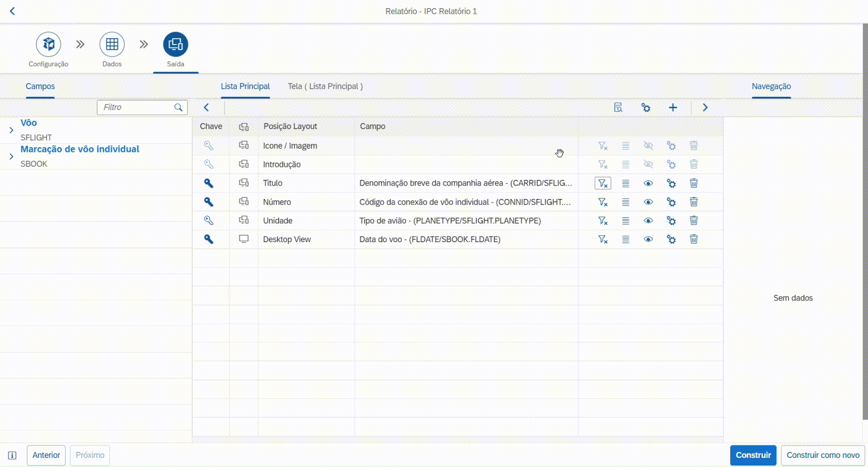Switch to Tela ( Lista Principal ) tab

325,86
